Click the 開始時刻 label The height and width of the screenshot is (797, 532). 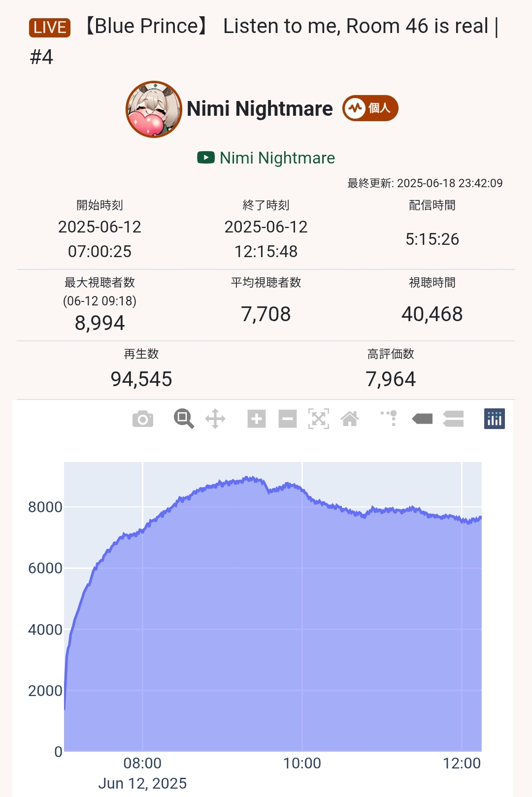pyautogui.click(x=100, y=205)
